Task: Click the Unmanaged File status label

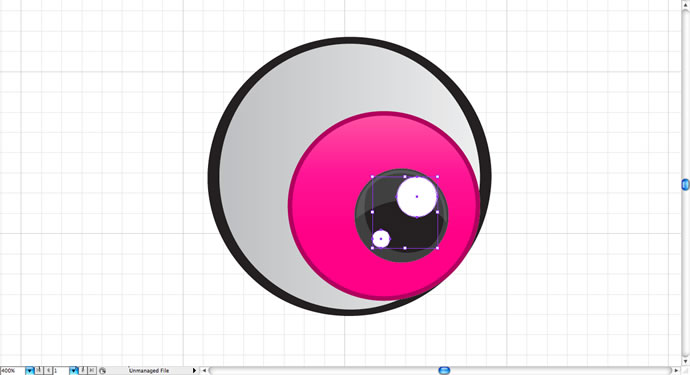Action: 149,371
